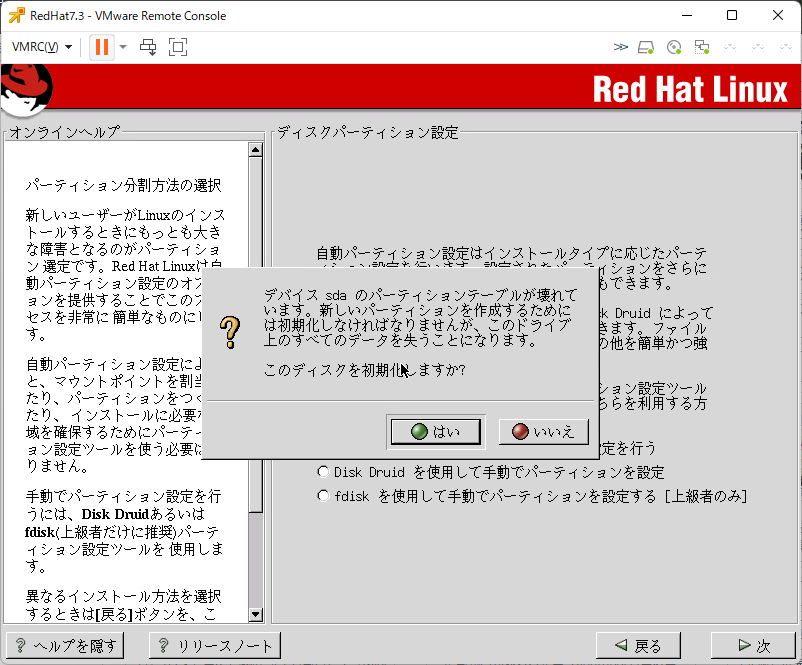
Task: Hide help with ヘルプを隠す button
Action: [65, 646]
